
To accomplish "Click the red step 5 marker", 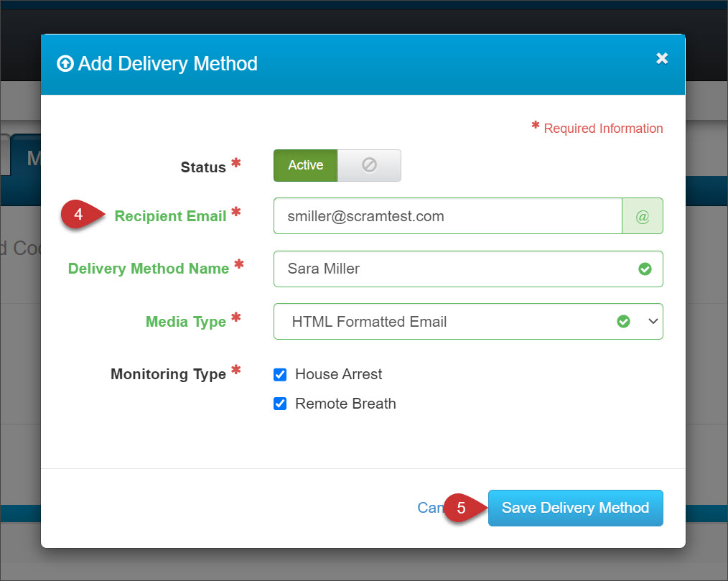I will tap(462, 508).
